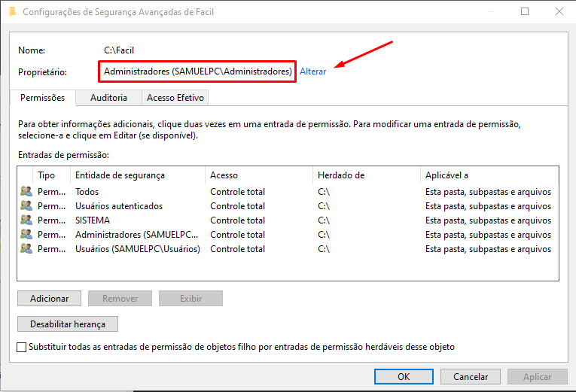Enable the Substituir todas as entradas checkbox
576x392 pixels.
22,347
